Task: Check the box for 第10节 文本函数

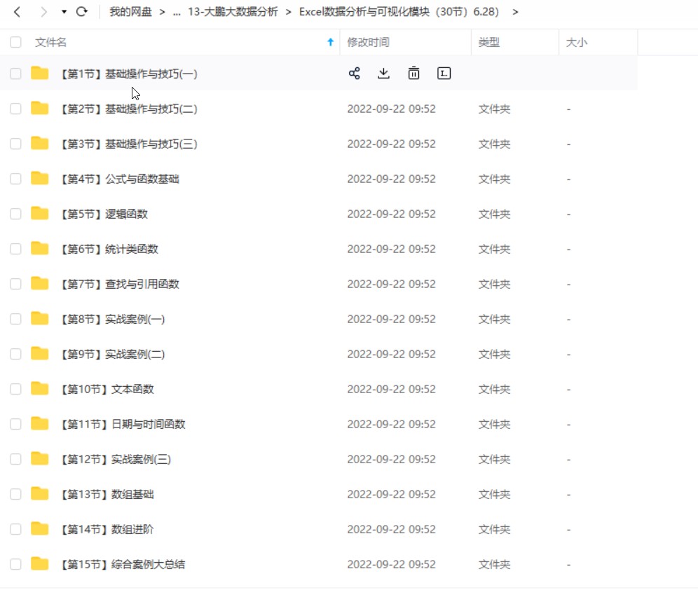Action: point(15,389)
